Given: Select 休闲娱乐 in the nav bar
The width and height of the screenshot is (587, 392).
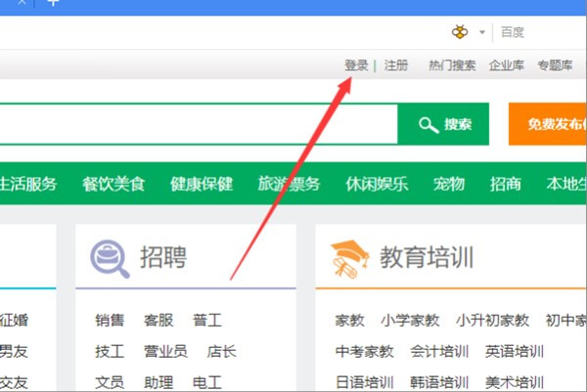Looking at the screenshot, I should [377, 184].
